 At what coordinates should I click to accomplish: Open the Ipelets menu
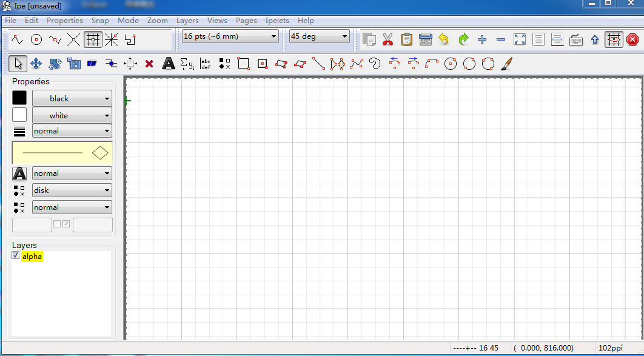(277, 20)
